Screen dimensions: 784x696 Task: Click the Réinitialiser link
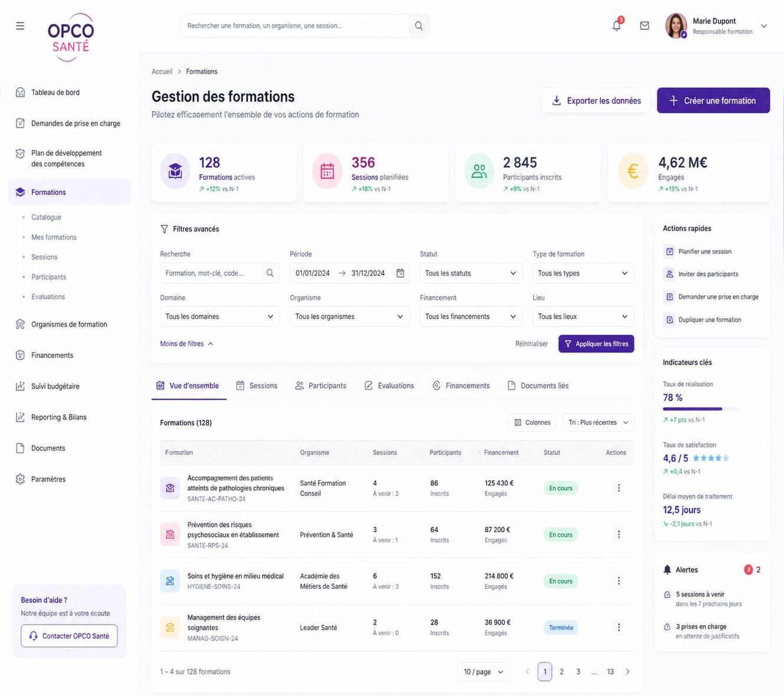[x=531, y=344]
